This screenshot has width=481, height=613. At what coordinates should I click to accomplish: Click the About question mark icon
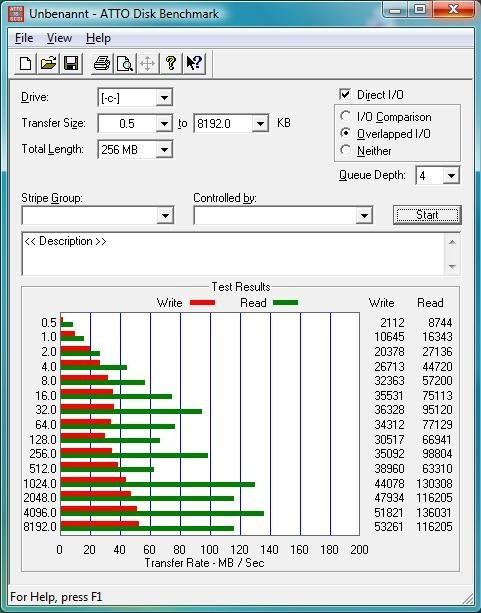pyautogui.click(x=171, y=63)
